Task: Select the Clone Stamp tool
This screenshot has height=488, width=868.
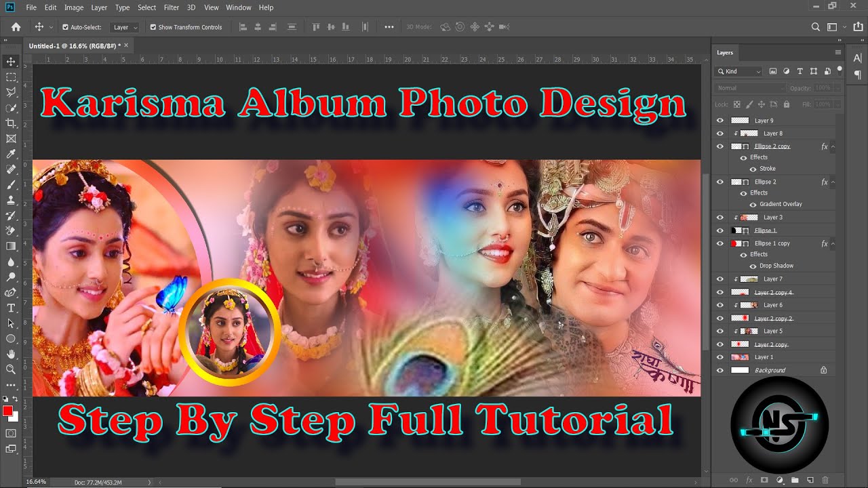Action: 11,200
